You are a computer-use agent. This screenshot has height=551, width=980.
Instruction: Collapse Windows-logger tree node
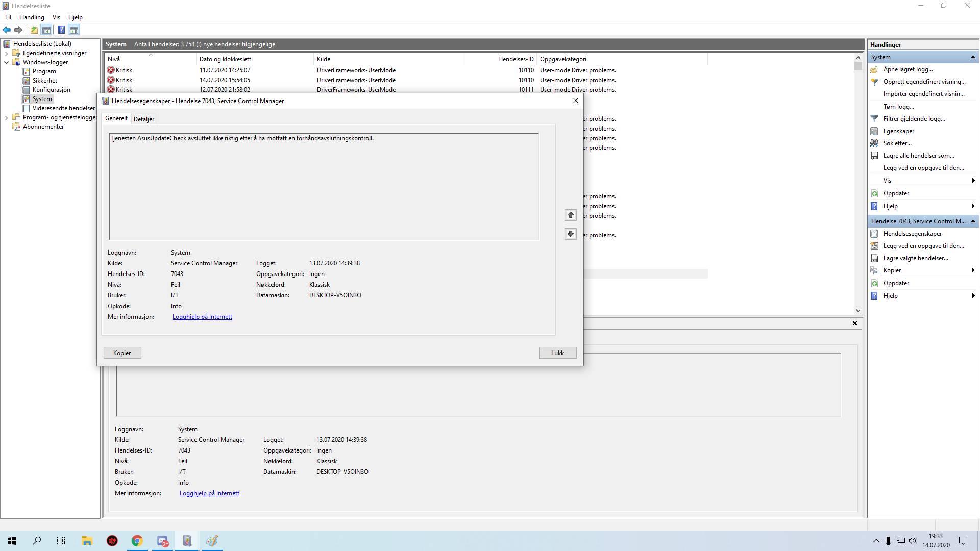click(6, 62)
